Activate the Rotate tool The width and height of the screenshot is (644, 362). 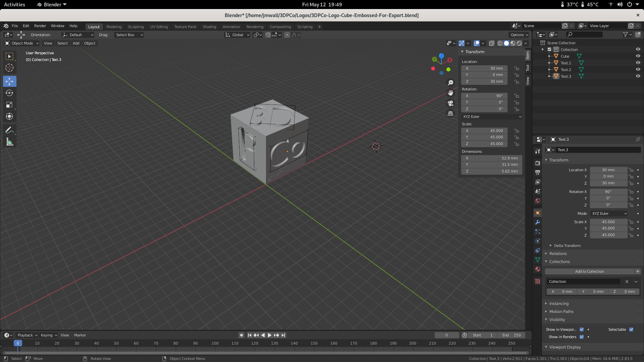[9, 93]
